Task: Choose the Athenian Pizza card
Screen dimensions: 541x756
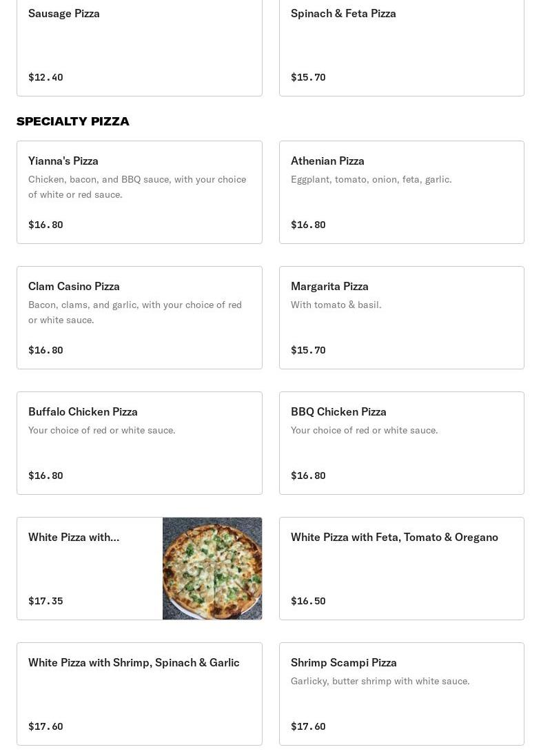Action: (327, 161)
